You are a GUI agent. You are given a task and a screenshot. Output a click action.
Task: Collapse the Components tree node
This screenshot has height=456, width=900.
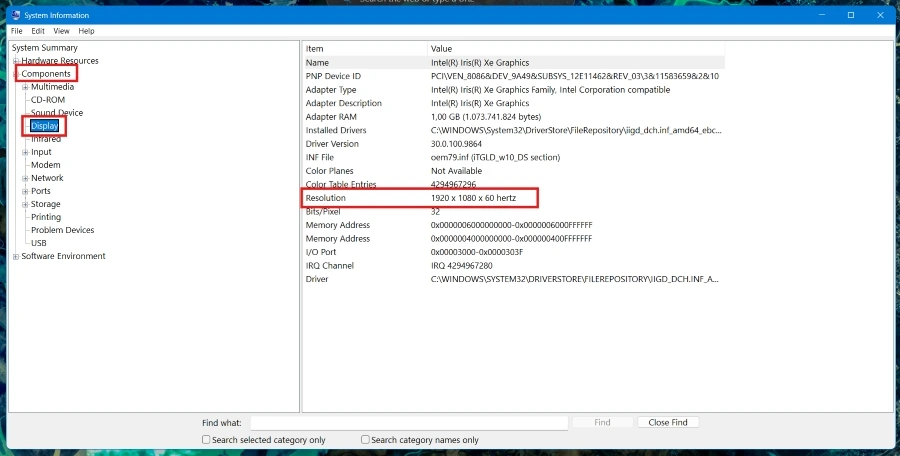[16, 74]
